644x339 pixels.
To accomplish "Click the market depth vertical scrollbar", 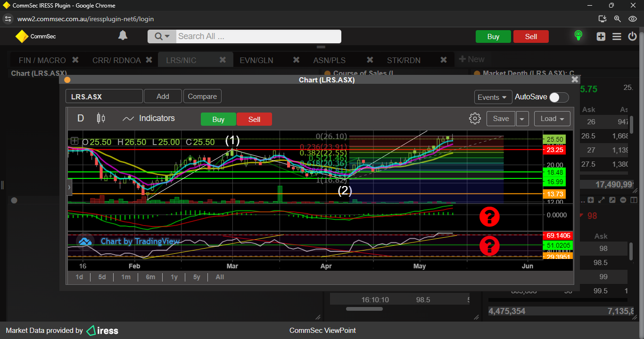I will click(631, 251).
